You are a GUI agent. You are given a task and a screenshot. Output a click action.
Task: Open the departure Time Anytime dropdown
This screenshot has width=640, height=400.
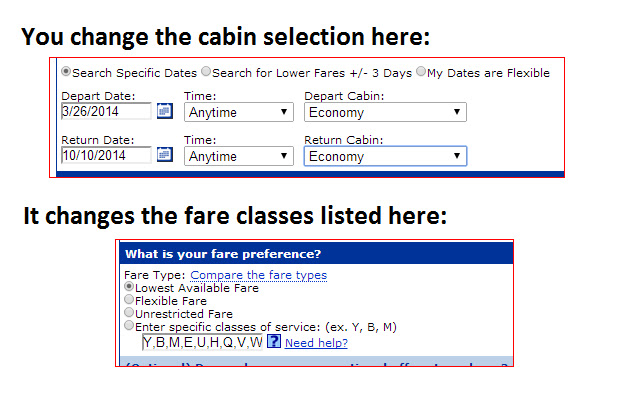238,113
